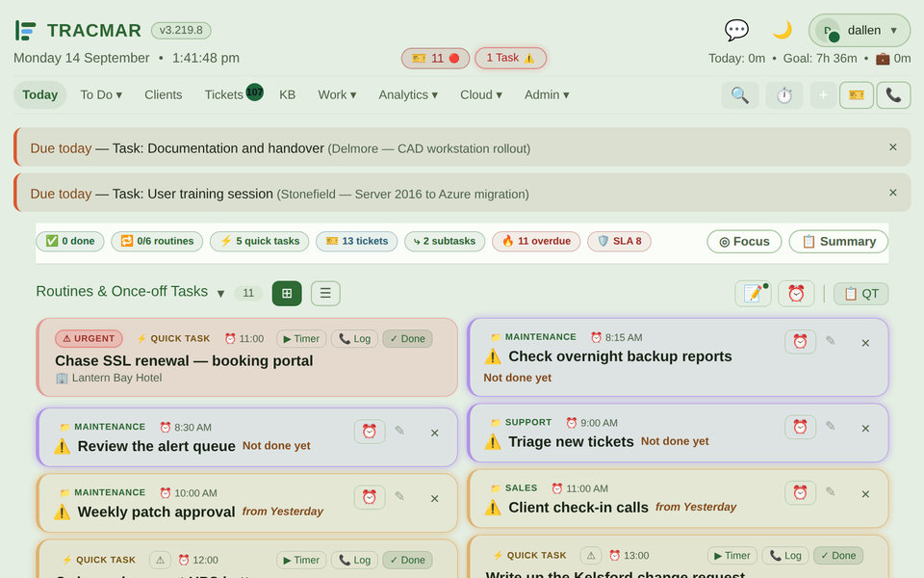Image resolution: width=924 pixels, height=578 pixels.
Task: Open the stopwatch timer in navbar
Action: pos(784,95)
